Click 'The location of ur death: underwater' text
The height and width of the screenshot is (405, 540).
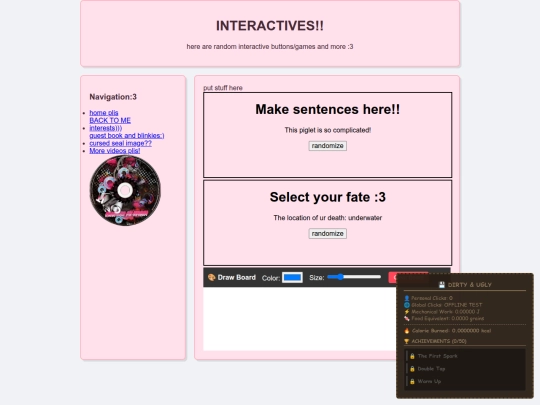tap(328, 218)
